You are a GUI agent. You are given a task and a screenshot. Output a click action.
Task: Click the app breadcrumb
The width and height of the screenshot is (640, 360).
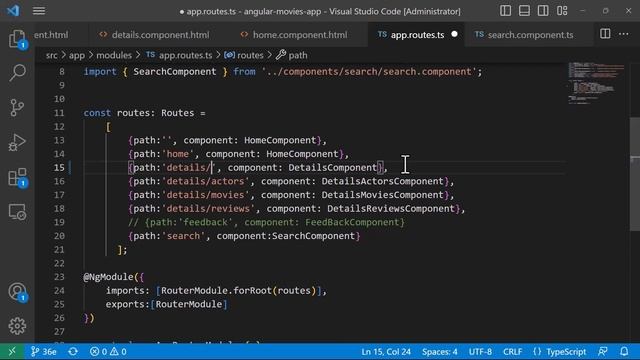(x=76, y=55)
